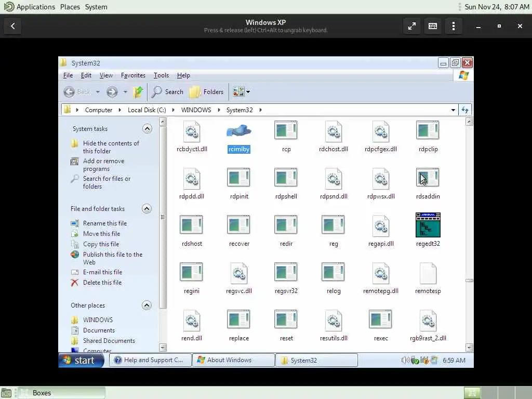532x399 pixels.
Task: Collapse the Other places section
Action: pyautogui.click(x=147, y=305)
